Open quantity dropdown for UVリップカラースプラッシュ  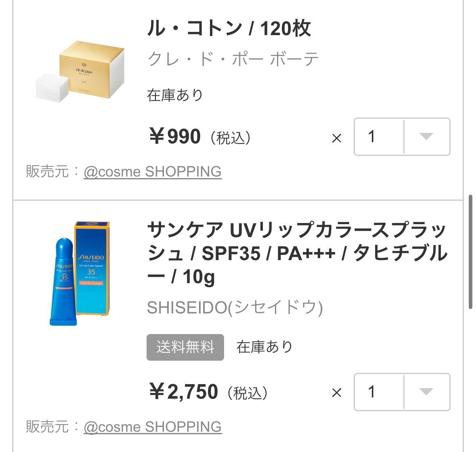(x=402, y=392)
